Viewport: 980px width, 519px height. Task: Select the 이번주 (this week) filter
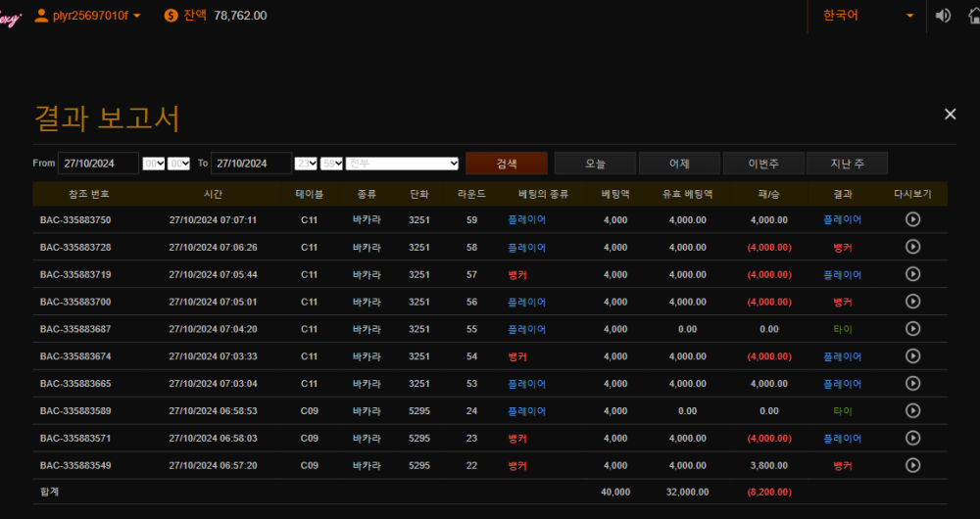point(762,164)
